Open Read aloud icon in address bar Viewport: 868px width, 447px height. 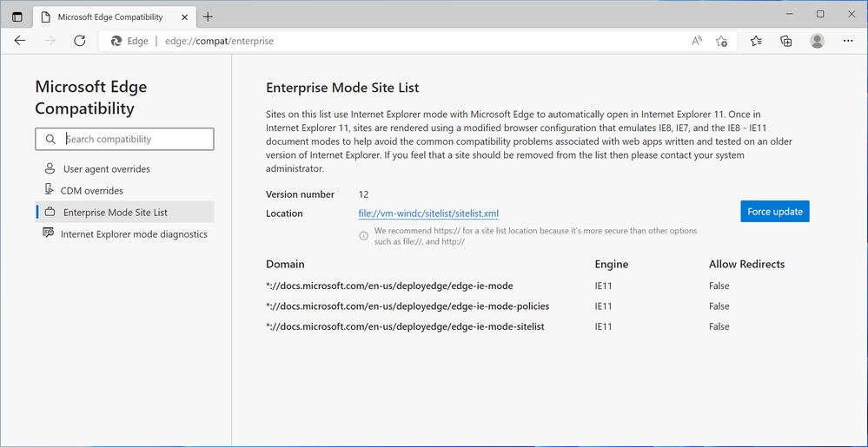pos(697,41)
